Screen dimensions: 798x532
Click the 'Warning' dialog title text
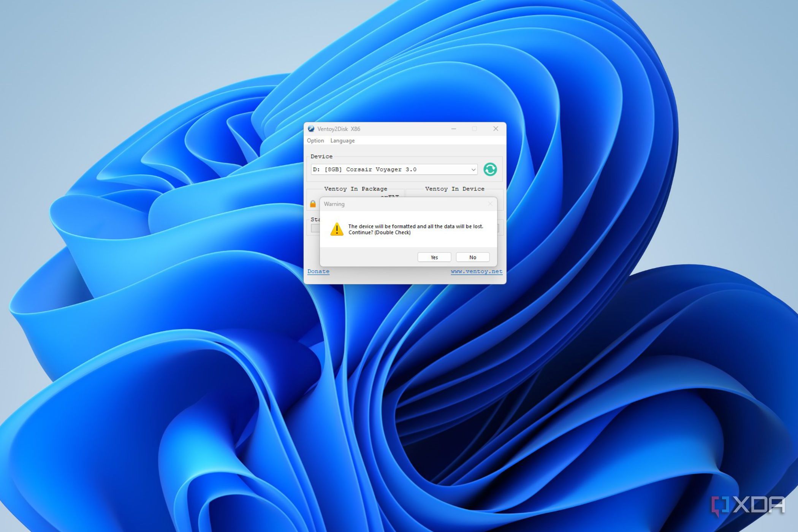click(x=334, y=204)
